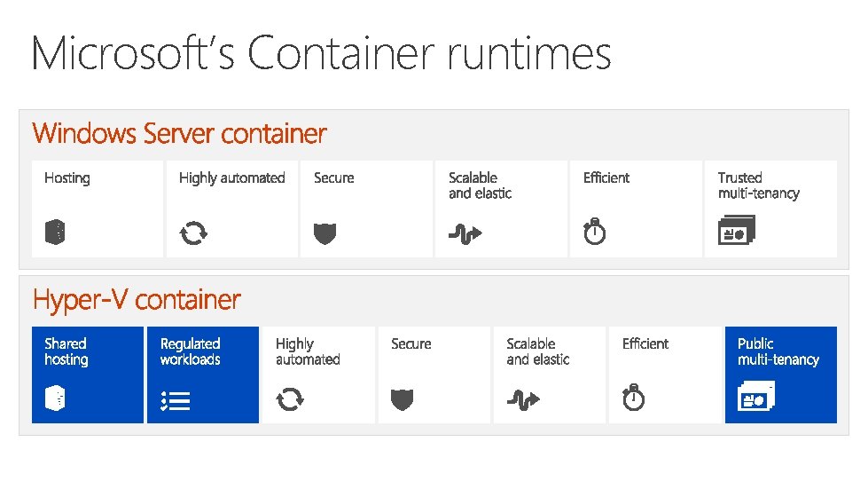
Task: Click the Public multi-tenancy tile label
Action: (778, 351)
